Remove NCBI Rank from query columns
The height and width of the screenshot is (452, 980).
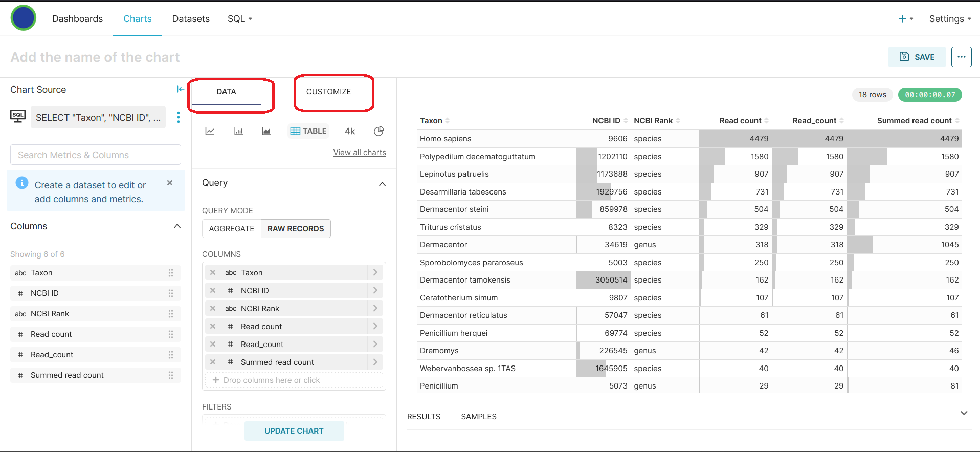click(213, 308)
